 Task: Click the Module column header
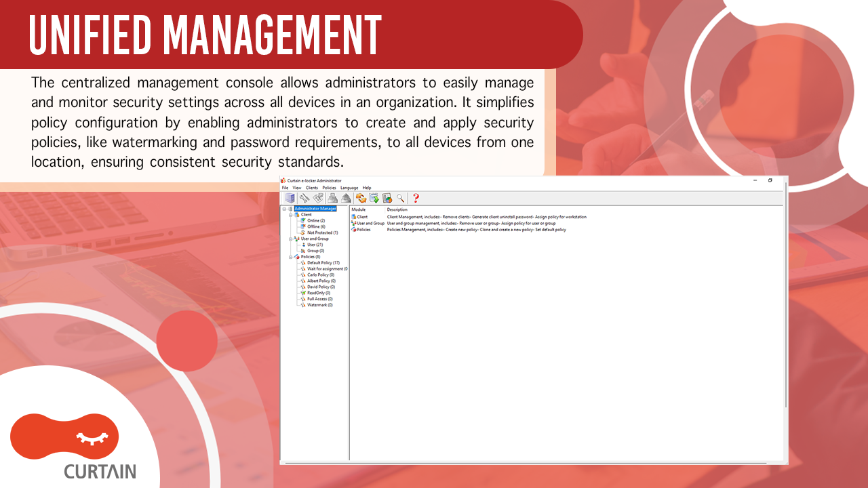[x=358, y=209]
